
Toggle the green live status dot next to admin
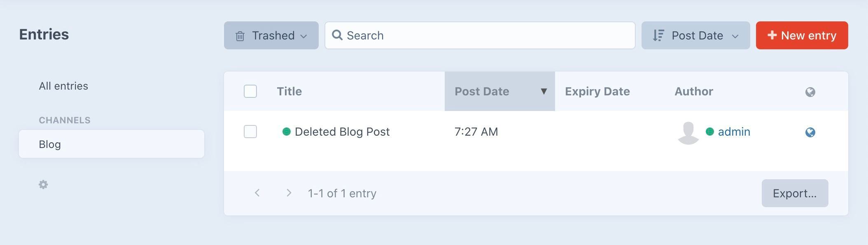tap(709, 131)
